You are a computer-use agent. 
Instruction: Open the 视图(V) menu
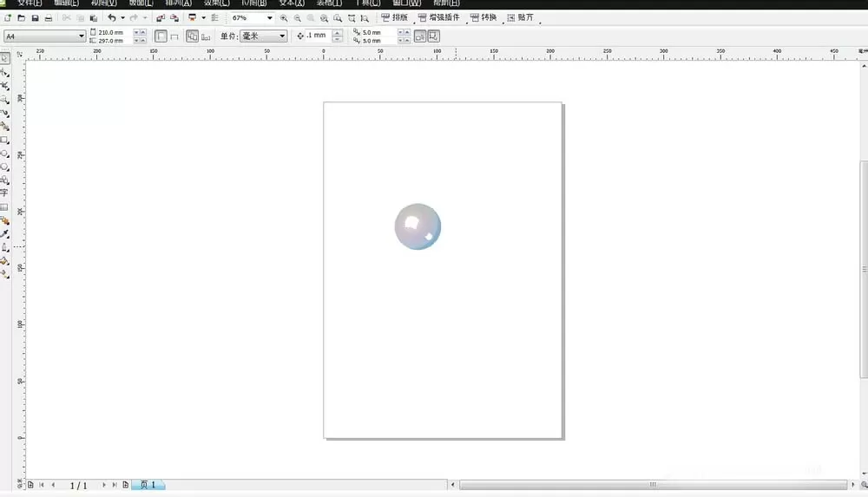tap(103, 3)
